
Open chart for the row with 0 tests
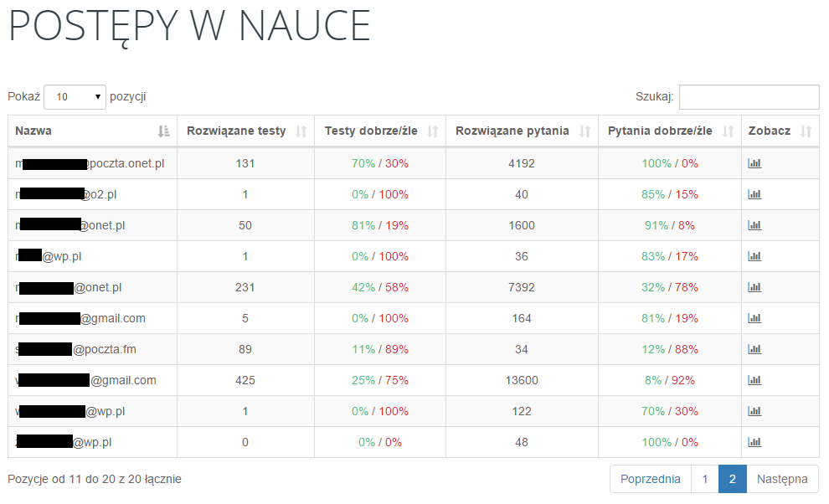(x=754, y=442)
